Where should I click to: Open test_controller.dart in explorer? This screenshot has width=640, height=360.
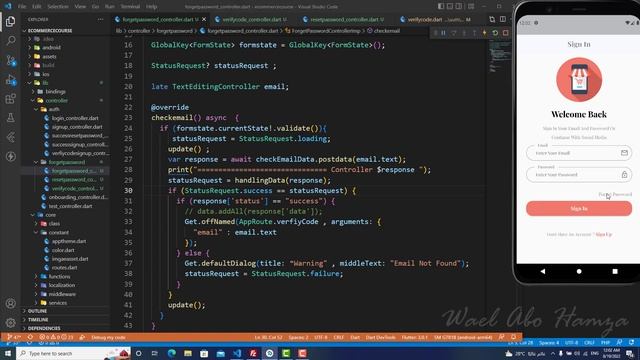click(70, 206)
